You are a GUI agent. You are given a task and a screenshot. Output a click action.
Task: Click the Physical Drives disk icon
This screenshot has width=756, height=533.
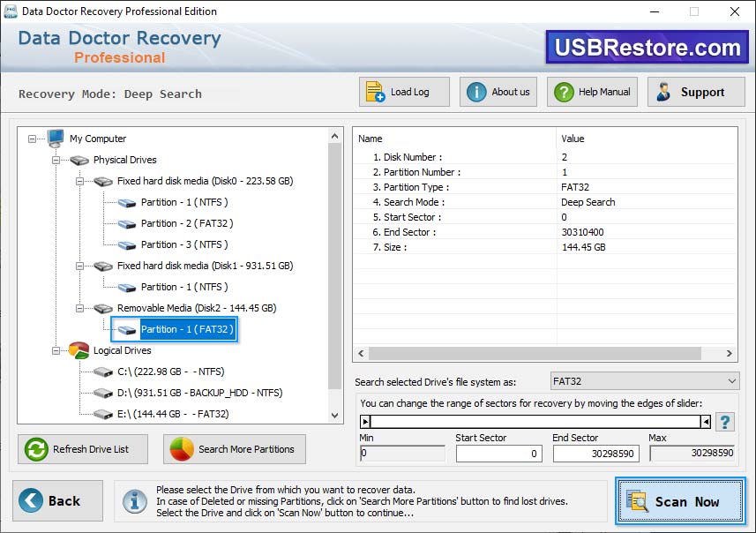[x=79, y=160]
